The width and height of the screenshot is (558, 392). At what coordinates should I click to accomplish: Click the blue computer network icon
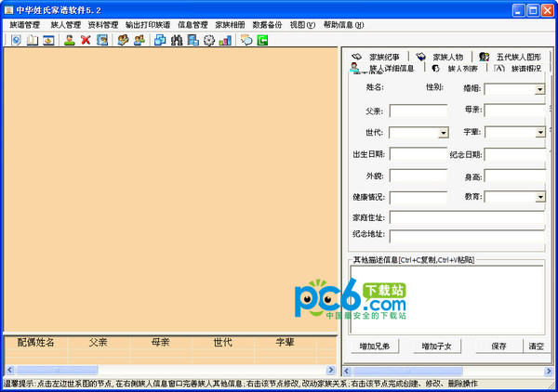pos(193,40)
